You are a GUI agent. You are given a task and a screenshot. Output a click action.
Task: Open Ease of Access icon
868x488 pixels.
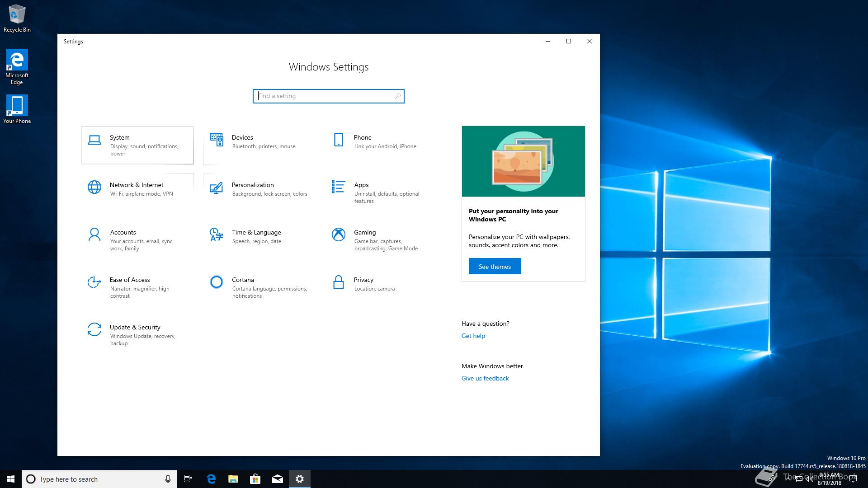coord(94,282)
